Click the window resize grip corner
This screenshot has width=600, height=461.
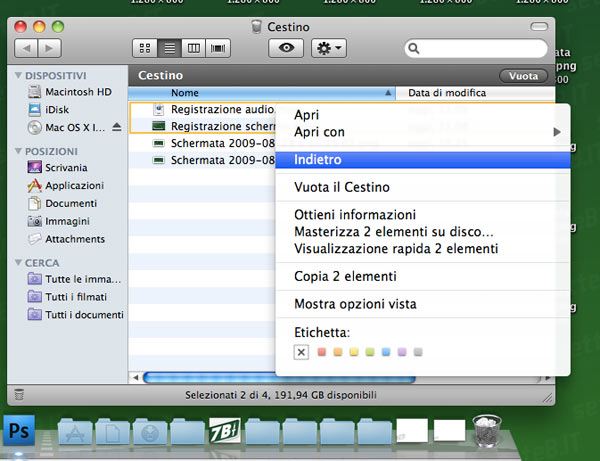(x=548, y=397)
